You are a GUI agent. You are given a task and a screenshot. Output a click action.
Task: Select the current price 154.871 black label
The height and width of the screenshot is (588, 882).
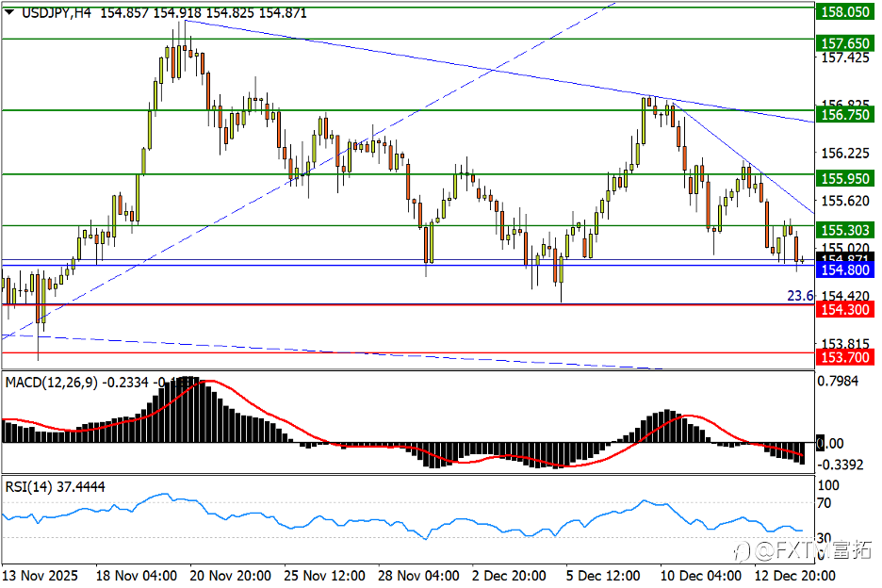[x=845, y=258]
